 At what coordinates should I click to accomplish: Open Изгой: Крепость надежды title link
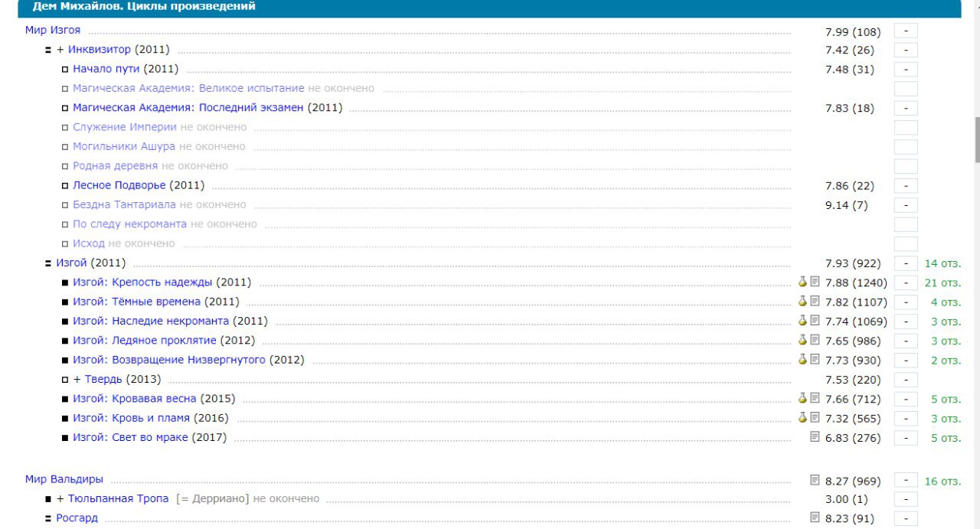pyautogui.click(x=142, y=282)
